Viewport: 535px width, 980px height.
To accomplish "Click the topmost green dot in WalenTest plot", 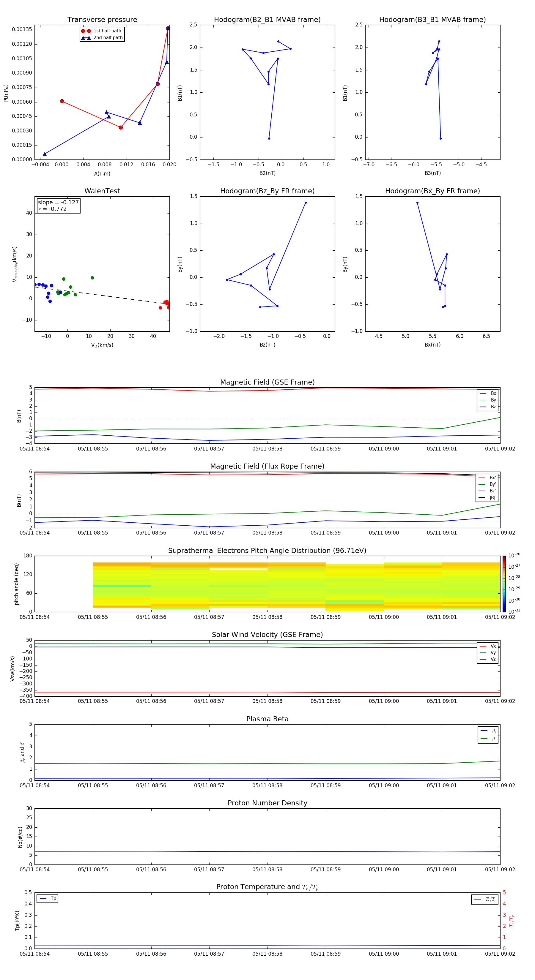I will point(92,278).
